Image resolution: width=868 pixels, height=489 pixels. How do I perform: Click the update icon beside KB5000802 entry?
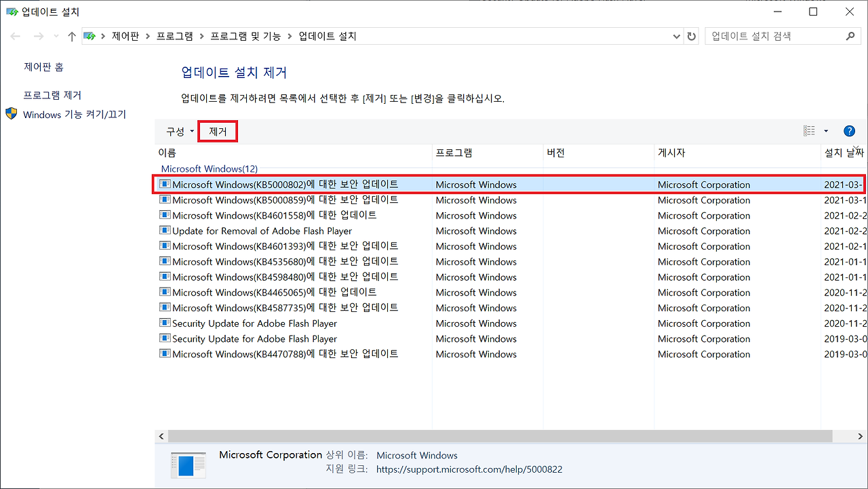coord(165,184)
